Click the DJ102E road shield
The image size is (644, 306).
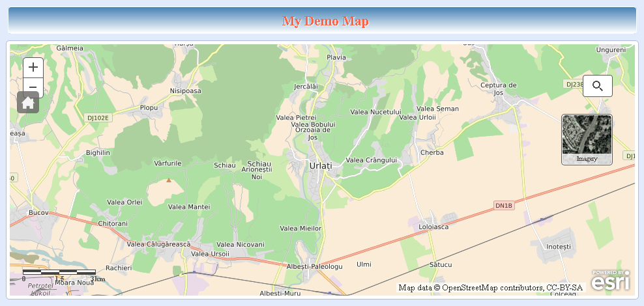(98, 118)
